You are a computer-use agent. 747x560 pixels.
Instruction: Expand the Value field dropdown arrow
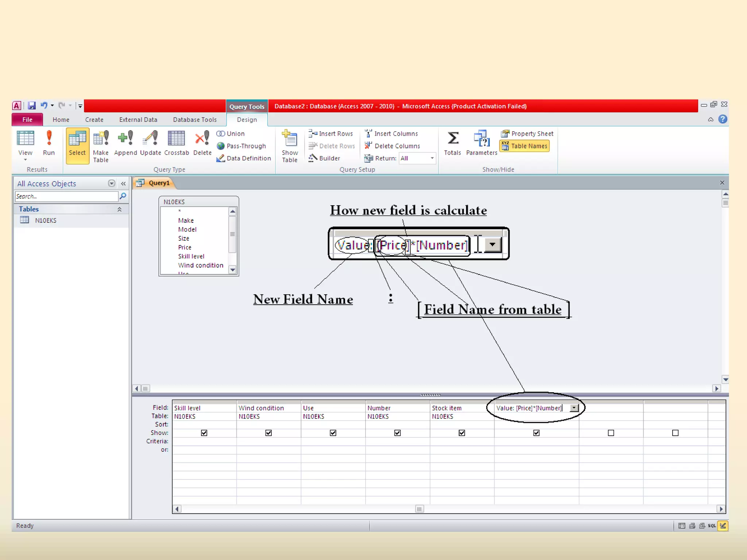[x=574, y=408]
